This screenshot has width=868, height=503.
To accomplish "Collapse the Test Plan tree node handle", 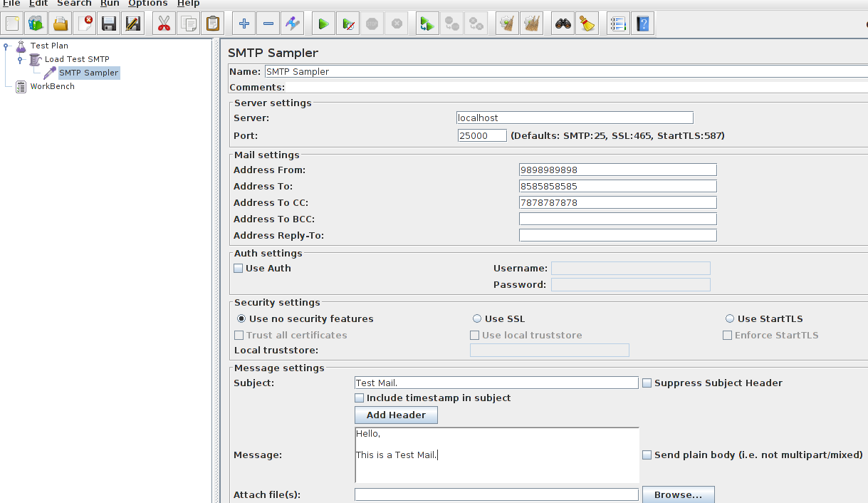I will coord(6,46).
